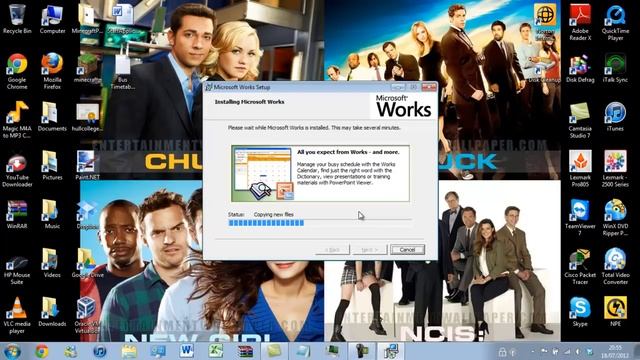Open the Music folder on desktop
Viewport: 640px width, 360px height.
[x=52, y=214]
